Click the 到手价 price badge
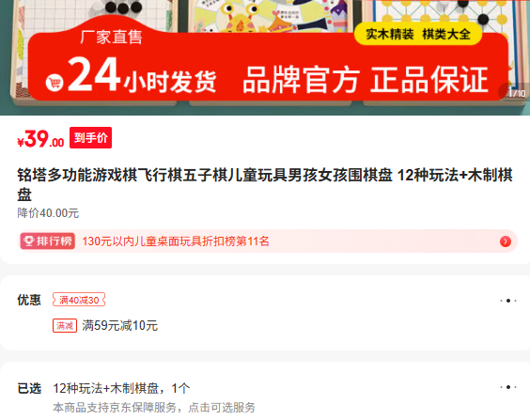 [90, 137]
